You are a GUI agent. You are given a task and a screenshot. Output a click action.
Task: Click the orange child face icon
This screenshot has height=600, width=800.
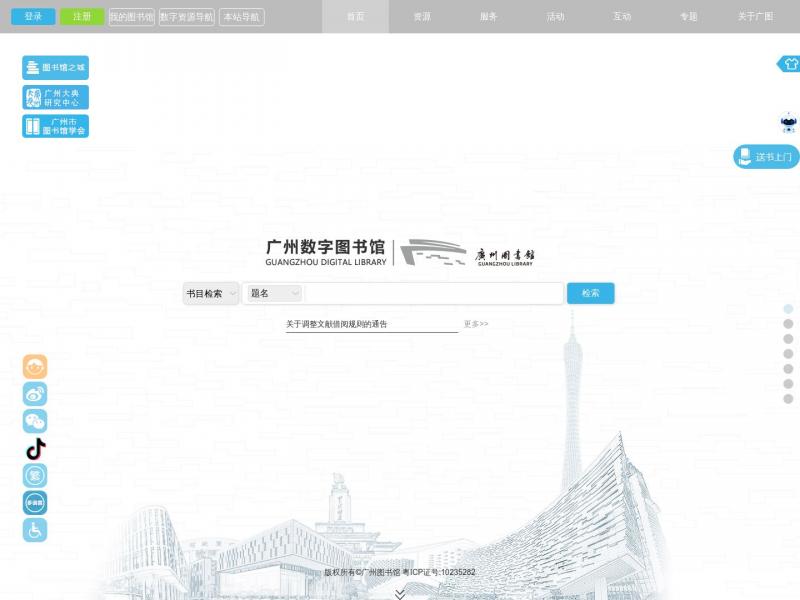tap(35, 367)
